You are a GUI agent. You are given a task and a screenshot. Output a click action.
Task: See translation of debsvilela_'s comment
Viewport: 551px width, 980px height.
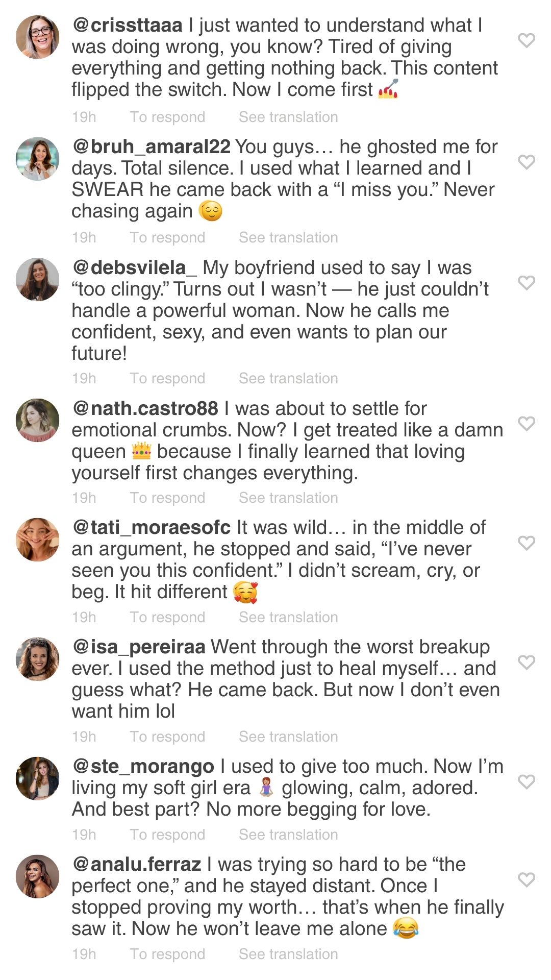(288, 379)
